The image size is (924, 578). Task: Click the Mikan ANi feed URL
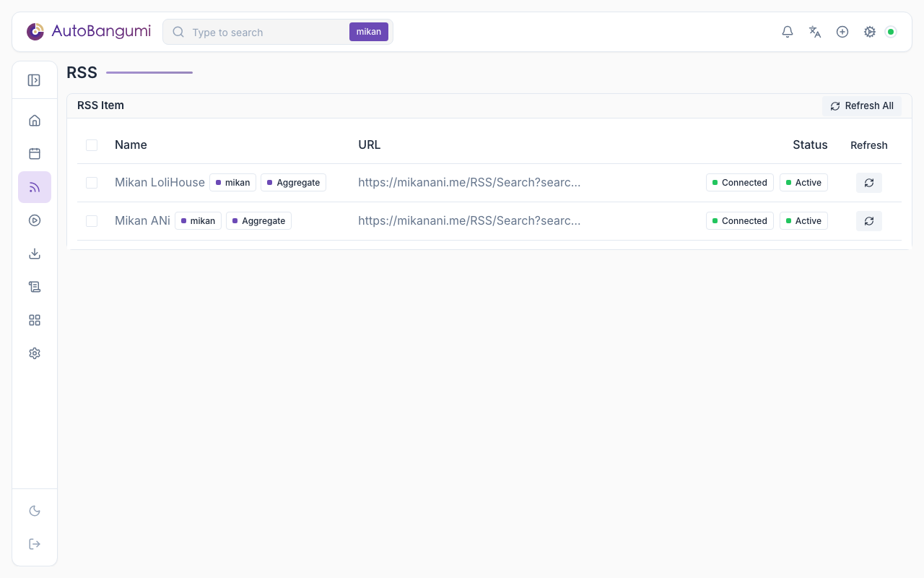[x=469, y=221]
